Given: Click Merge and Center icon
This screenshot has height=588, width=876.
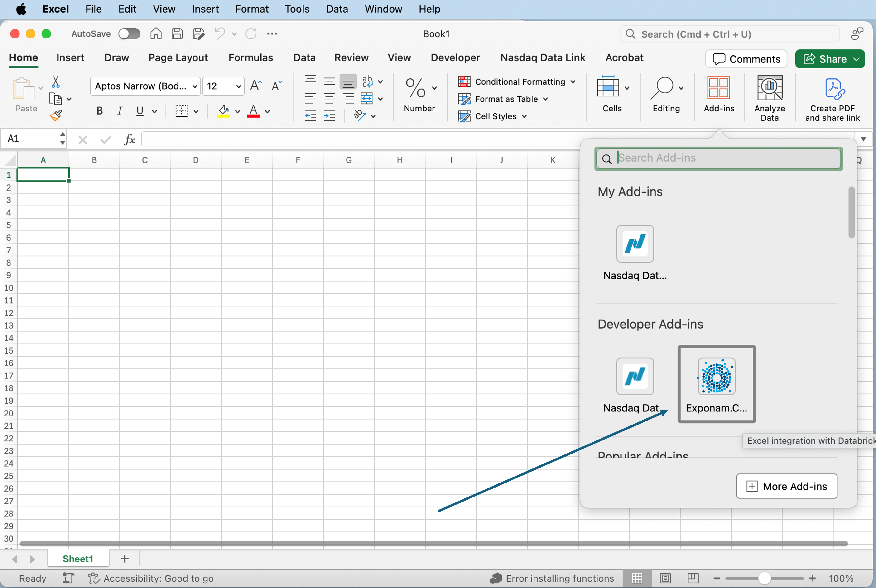Looking at the screenshot, I should point(366,99).
